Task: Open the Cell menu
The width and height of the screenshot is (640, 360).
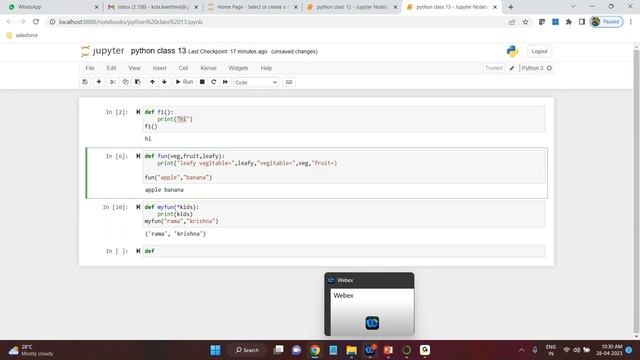Action: pos(183,68)
